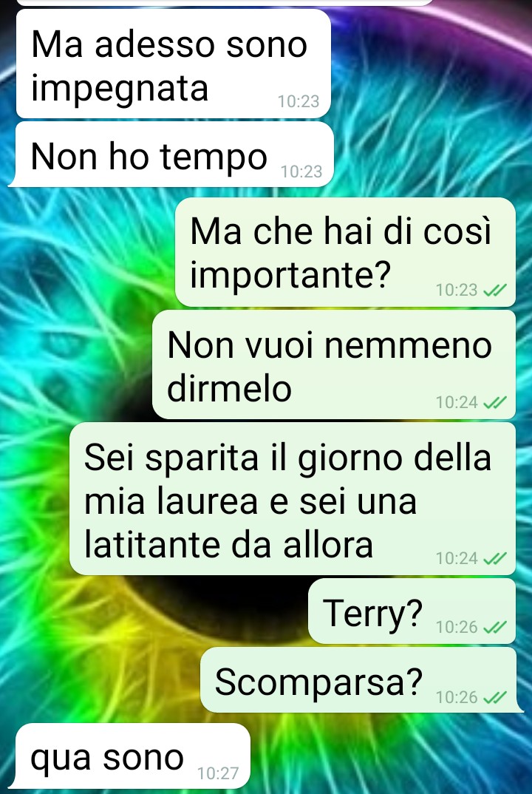Select the 'Non ho tempo' message bubble

171,155
